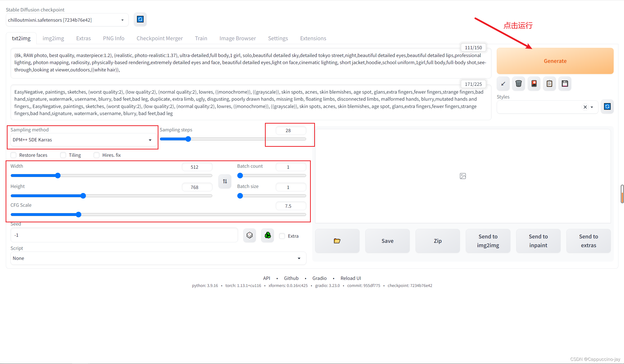624x364 pixels.
Task: Click the Save button
Action: click(x=387, y=241)
